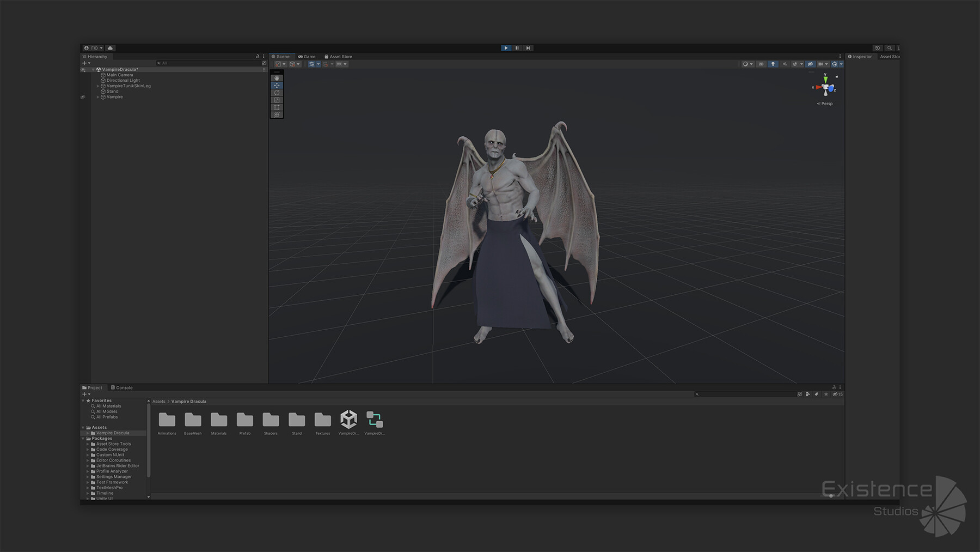The image size is (980, 552).
Task: Click search by type icon in Project
Action: tap(808, 394)
